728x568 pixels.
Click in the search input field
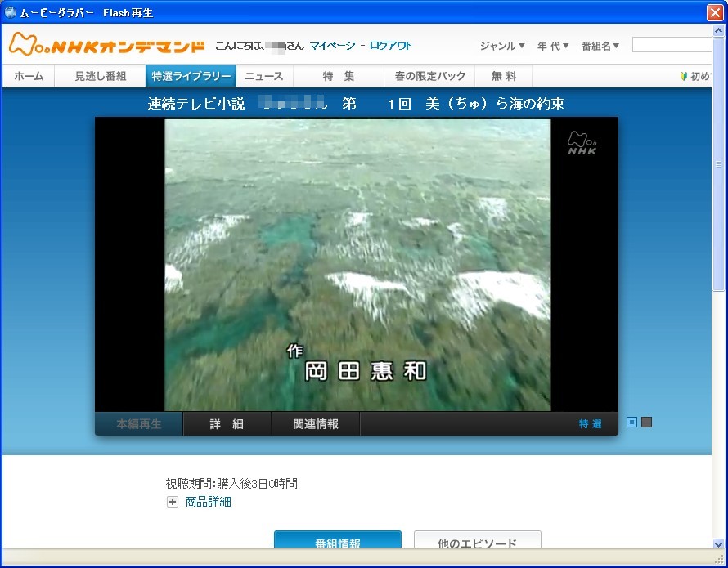pyautogui.click(x=672, y=46)
